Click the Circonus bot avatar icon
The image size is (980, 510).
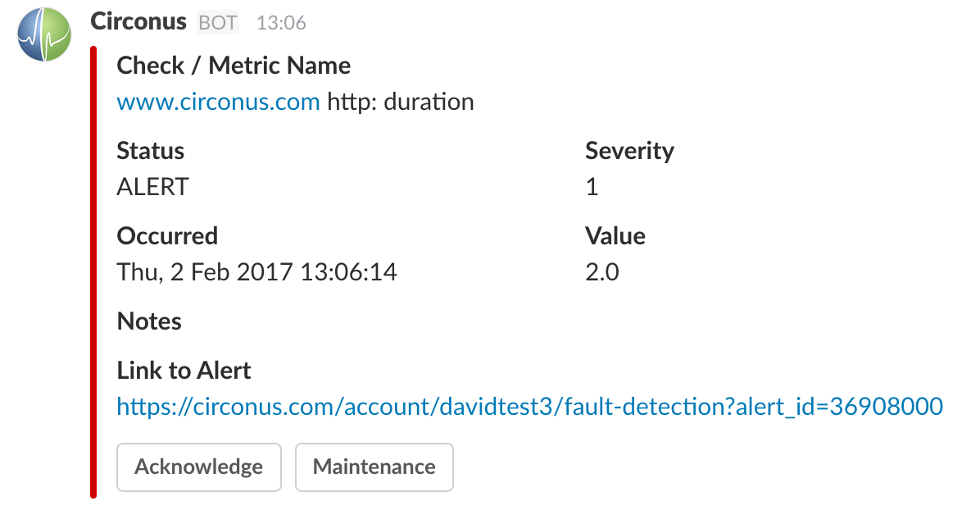(44, 34)
